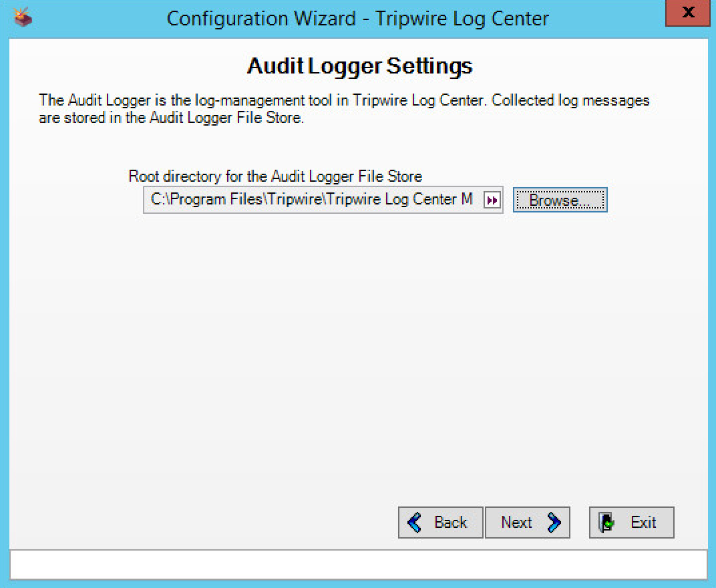Go back with the Back button label
716x588 pixels.
[450, 523]
